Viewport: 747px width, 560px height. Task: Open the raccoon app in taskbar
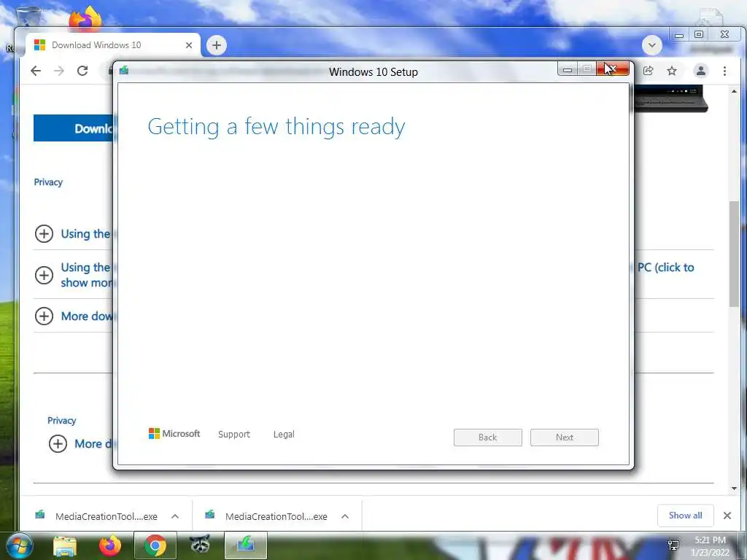pyautogui.click(x=200, y=544)
